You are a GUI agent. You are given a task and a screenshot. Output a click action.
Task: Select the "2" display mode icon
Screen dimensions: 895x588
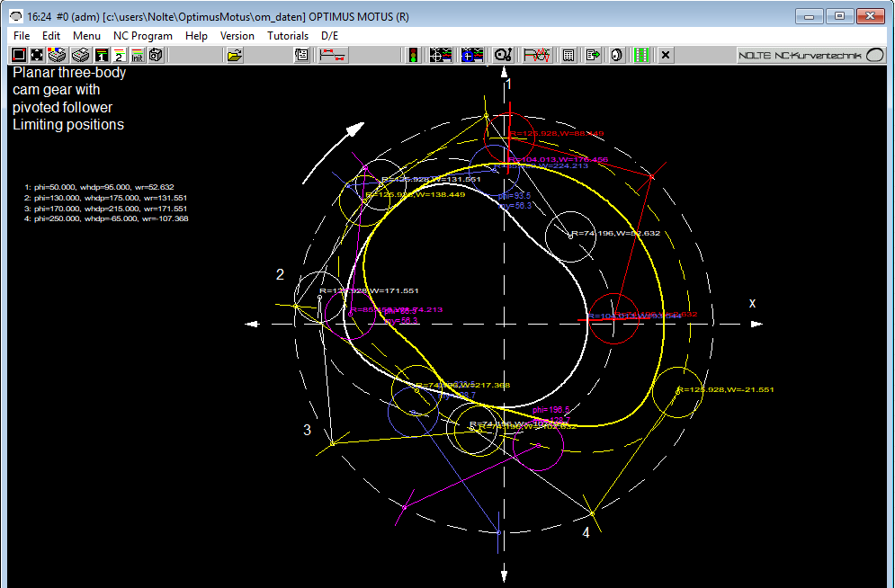pos(119,55)
